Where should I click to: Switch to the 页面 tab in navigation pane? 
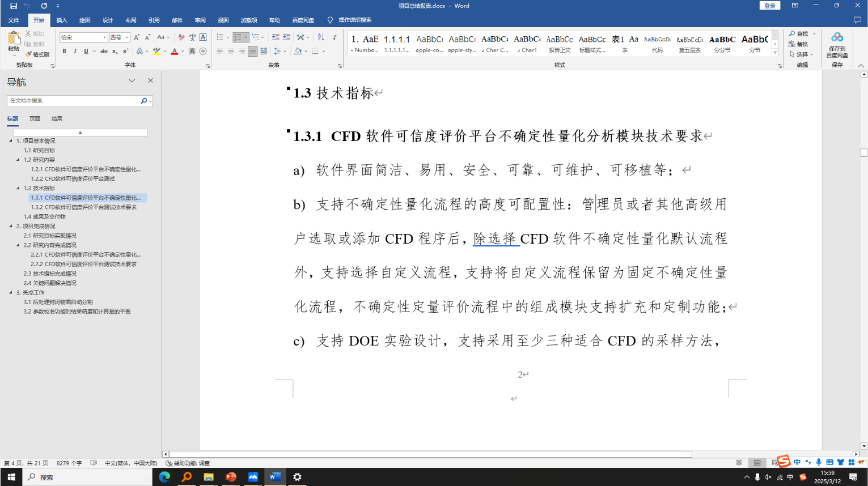(35, 118)
